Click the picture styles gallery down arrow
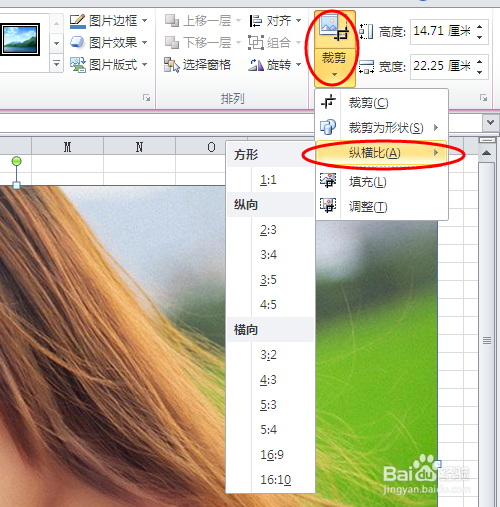This screenshot has height=507, width=500. pyautogui.click(x=56, y=43)
